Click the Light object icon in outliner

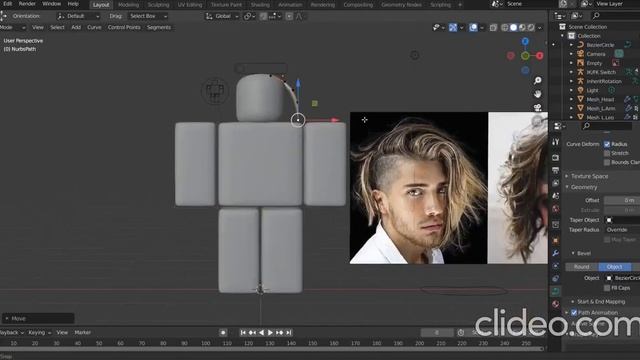tap(580, 90)
